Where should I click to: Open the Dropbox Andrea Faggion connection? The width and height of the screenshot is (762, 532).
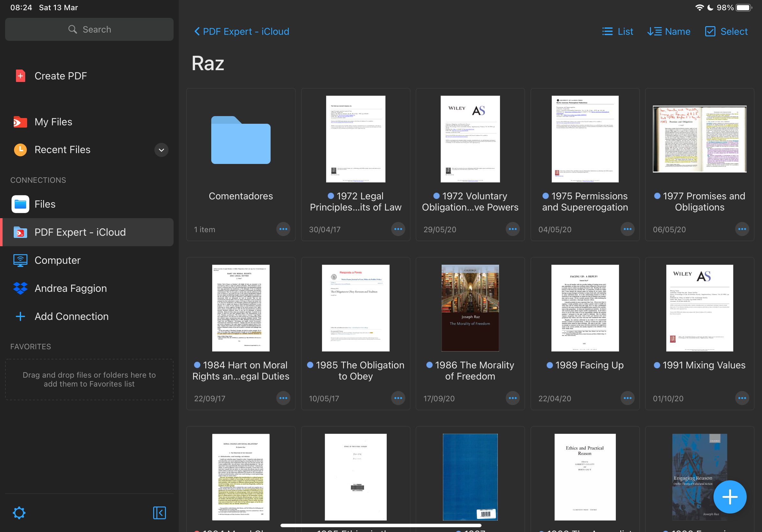(x=70, y=288)
